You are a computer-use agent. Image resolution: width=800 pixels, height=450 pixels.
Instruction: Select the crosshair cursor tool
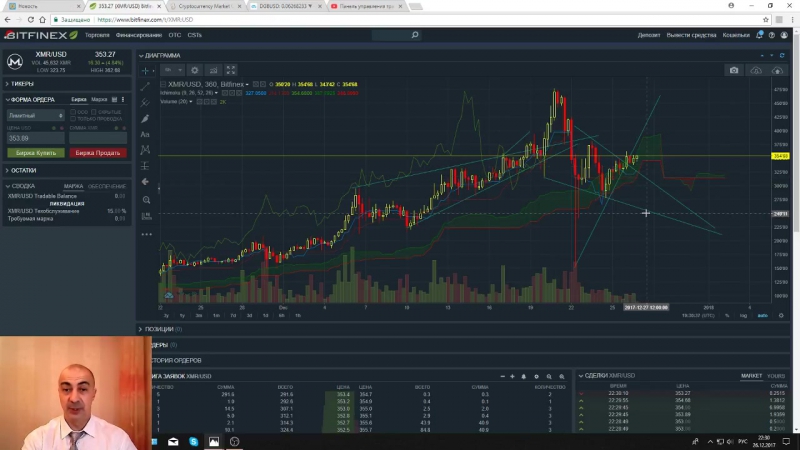click(145, 70)
